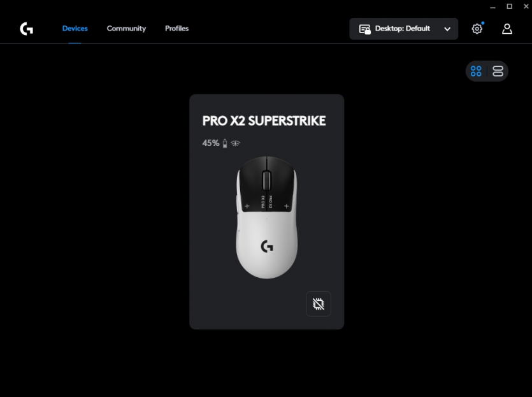Go to the Devices tab
This screenshot has height=397, width=532.
(x=75, y=29)
